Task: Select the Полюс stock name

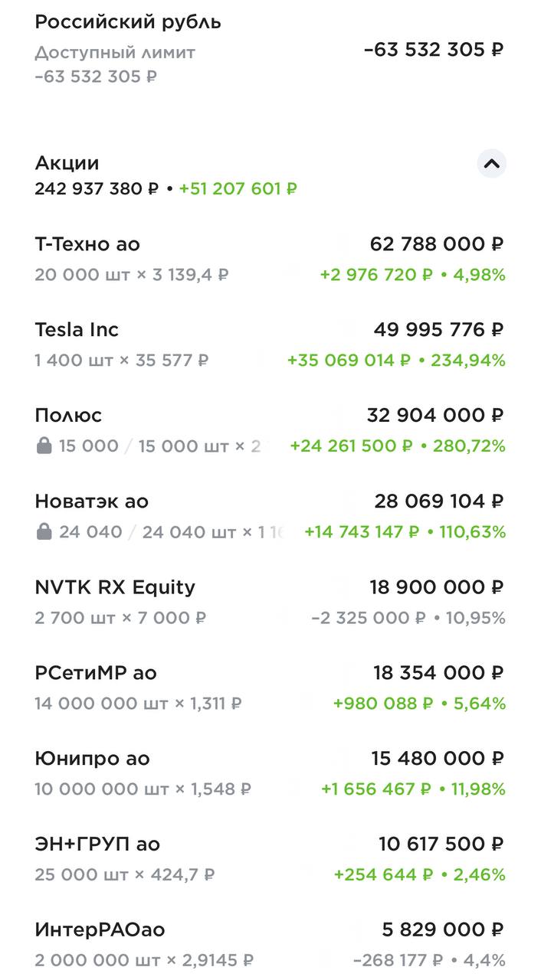Action: pos(68,416)
